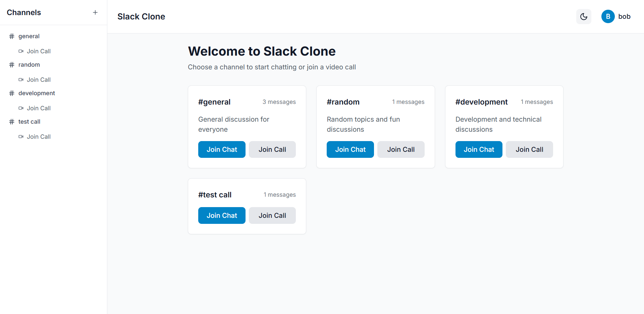This screenshot has width=644, height=314.
Task: Join Chat on the #test call card
Action: click(222, 215)
